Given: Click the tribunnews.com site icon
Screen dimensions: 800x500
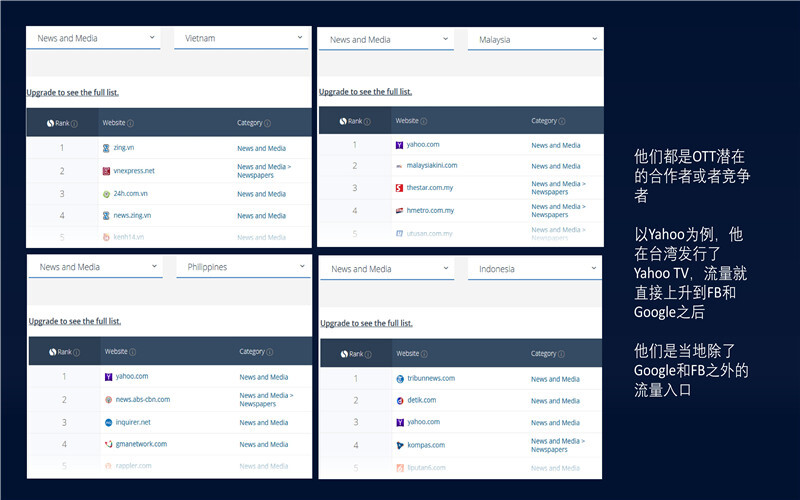Looking at the screenshot, I should 400,379.
